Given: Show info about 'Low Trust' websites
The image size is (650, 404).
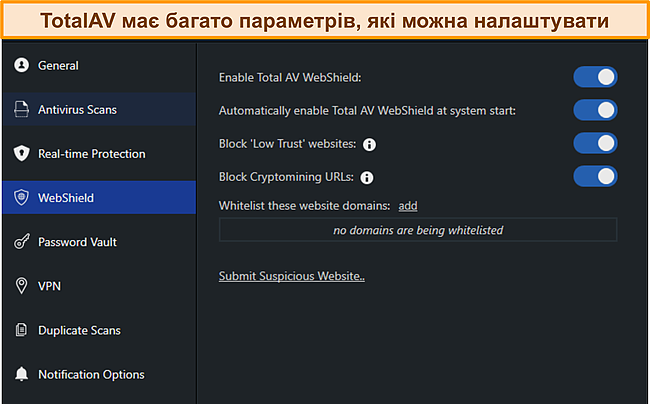Looking at the screenshot, I should point(369,145).
